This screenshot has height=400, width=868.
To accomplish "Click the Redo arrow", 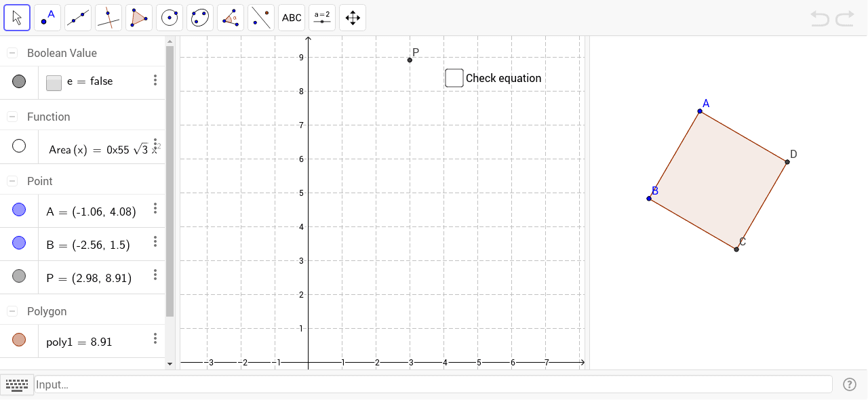I will coord(845,18).
